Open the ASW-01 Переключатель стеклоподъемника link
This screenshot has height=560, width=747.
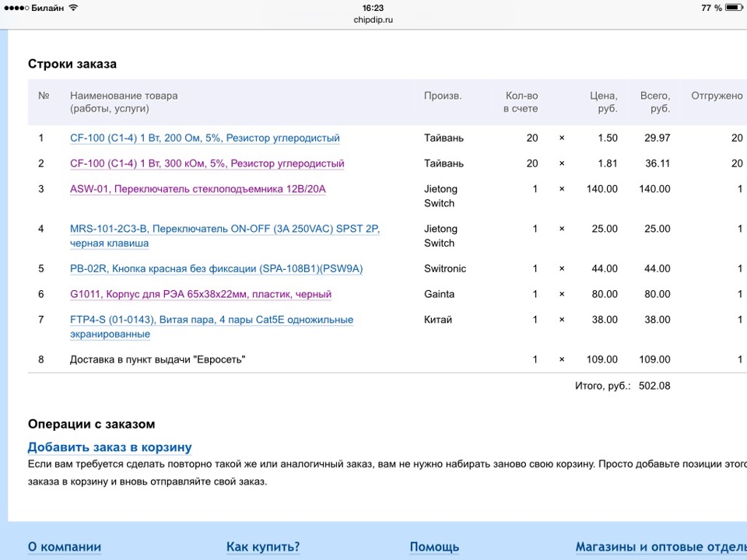(x=198, y=189)
